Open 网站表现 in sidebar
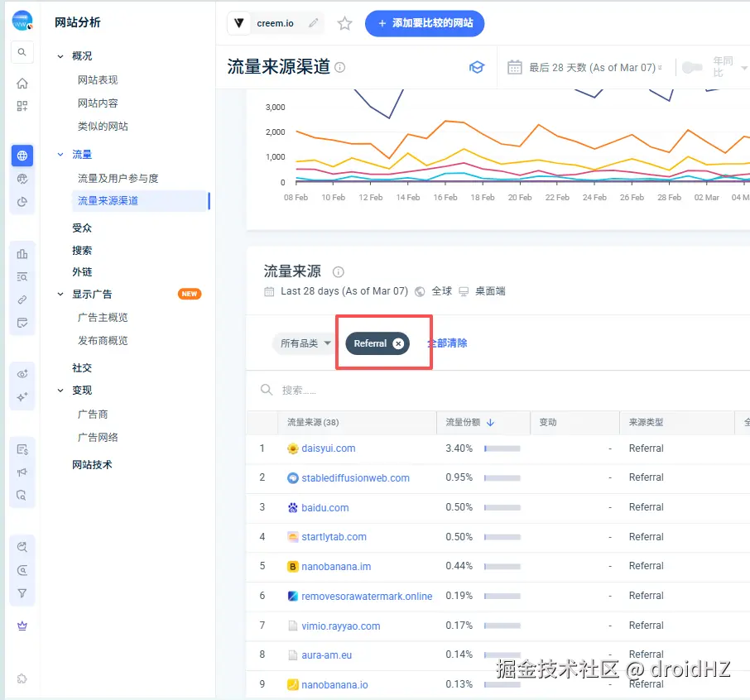 click(98, 80)
